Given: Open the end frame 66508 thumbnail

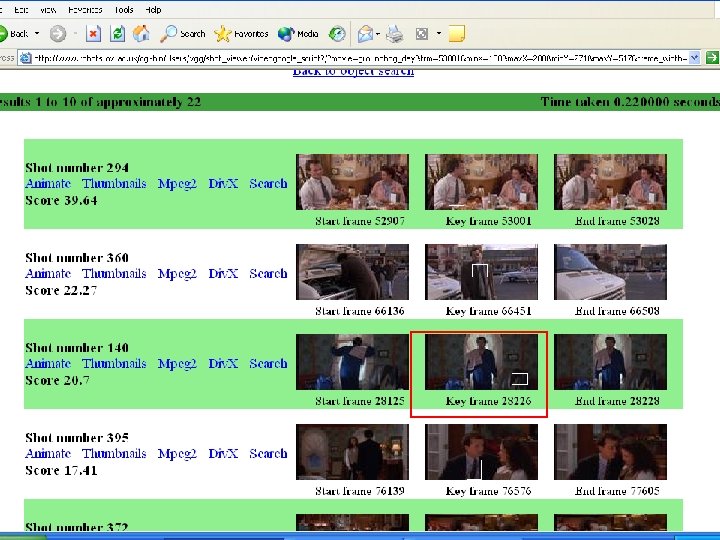Looking at the screenshot, I should 610,272.
